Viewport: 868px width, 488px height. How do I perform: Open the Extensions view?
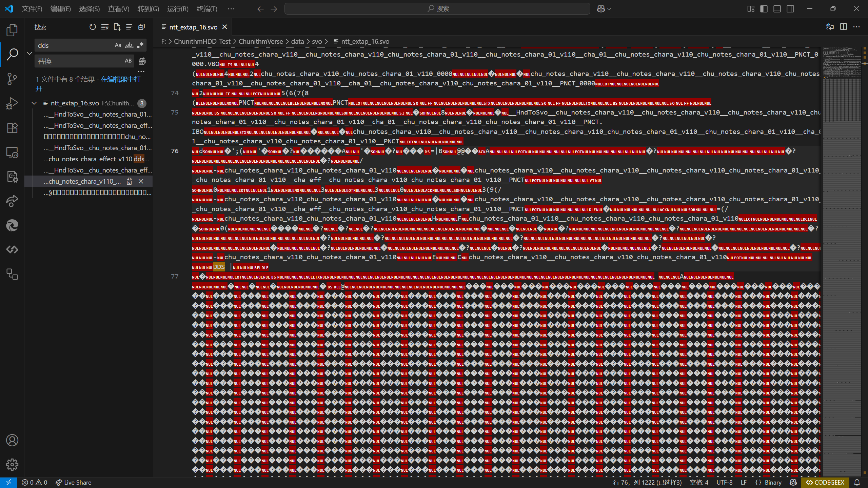point(12,128)
